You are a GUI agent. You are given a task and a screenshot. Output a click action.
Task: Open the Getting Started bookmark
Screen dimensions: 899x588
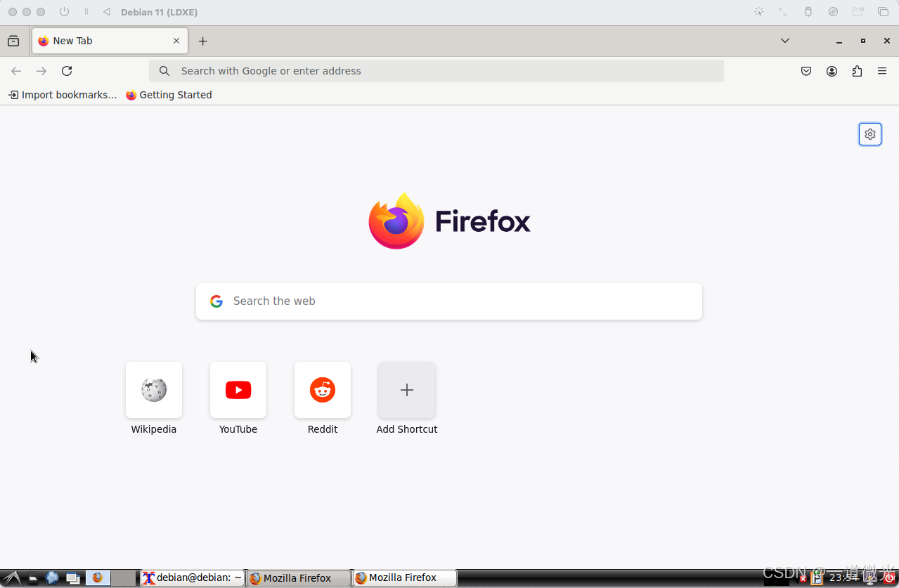(x=169, y=95)
